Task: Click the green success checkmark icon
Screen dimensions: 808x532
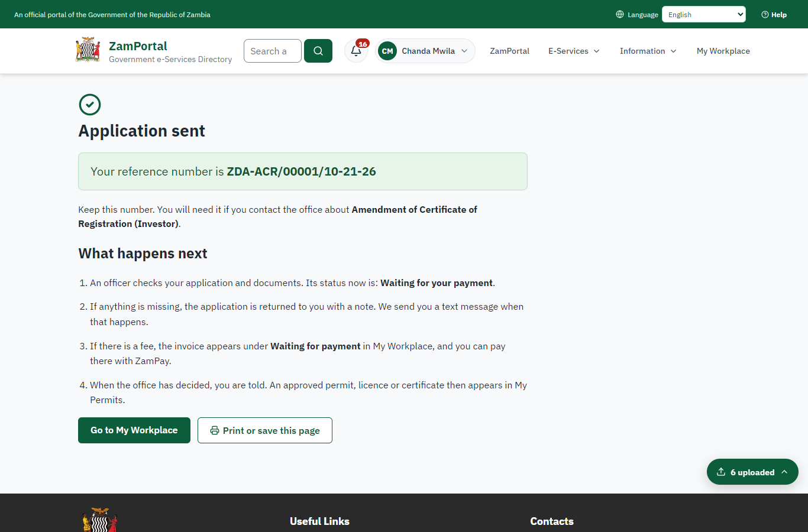Action: point(90,105)
